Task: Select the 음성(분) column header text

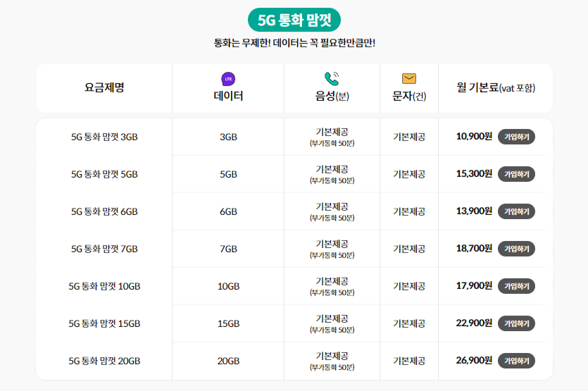Action: pos(332,96)
